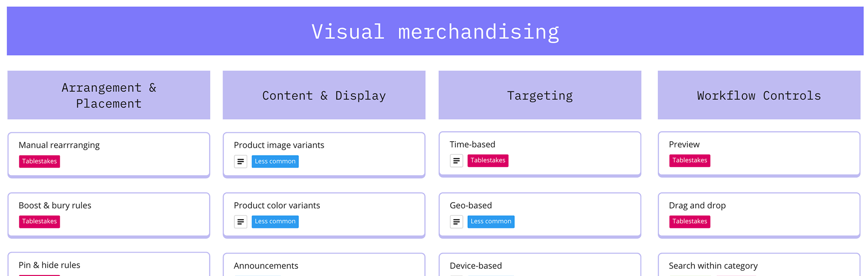The width and height of the screenshot is (868, 276).
Task: Open the Search within category card
Action: [x=759, y=265]
